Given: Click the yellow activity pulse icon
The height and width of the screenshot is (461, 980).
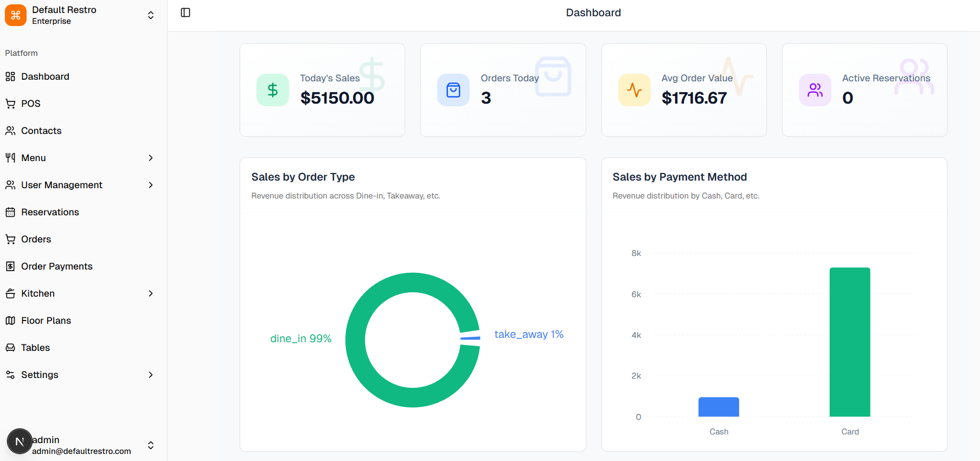Looking at the screenshot, I should pyautogui.click(x=634, y=90).
